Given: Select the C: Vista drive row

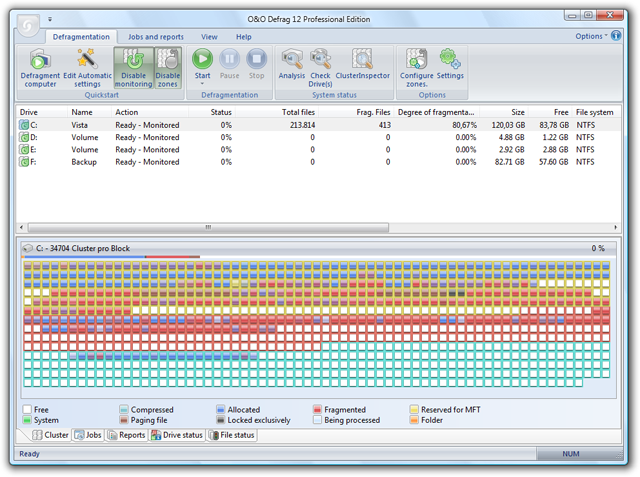Looking at the screenshot, I should [x=80, y=125].
